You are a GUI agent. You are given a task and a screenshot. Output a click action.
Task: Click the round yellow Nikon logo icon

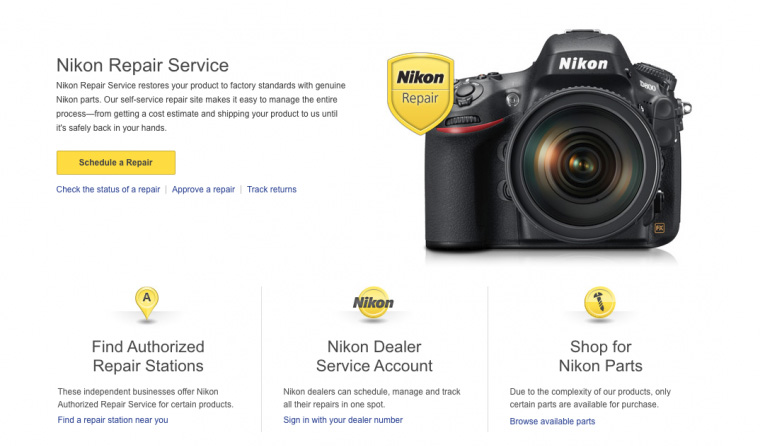373,303
